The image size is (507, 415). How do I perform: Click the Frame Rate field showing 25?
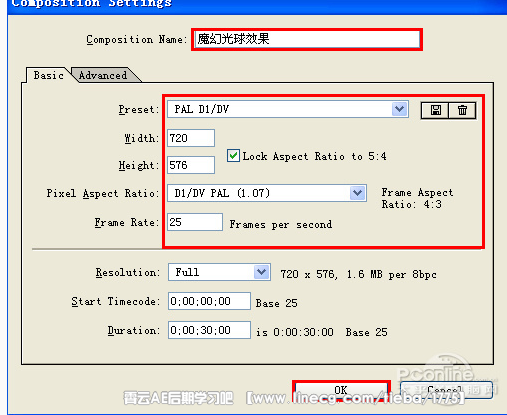pyautogui.click(x=195, y=222)
